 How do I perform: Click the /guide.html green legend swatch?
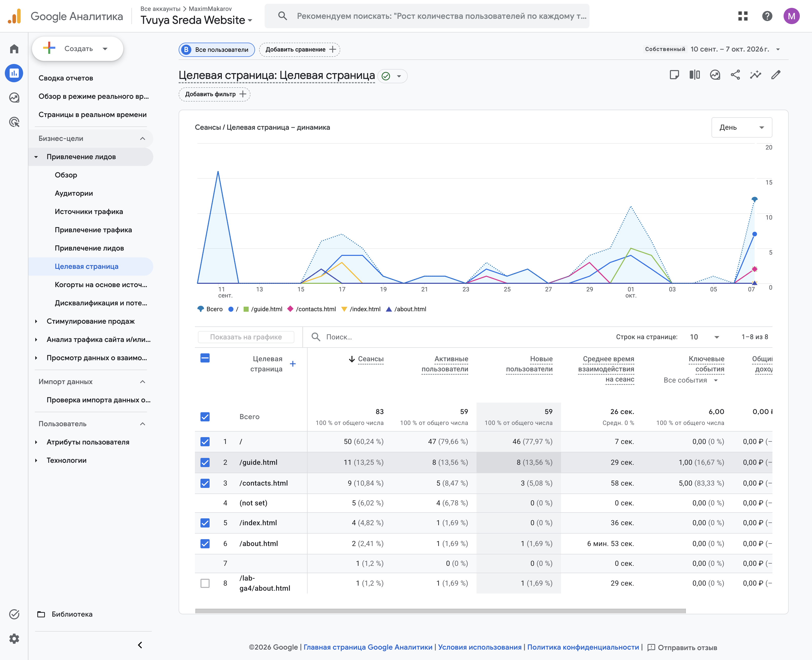(x=246, y=309)
